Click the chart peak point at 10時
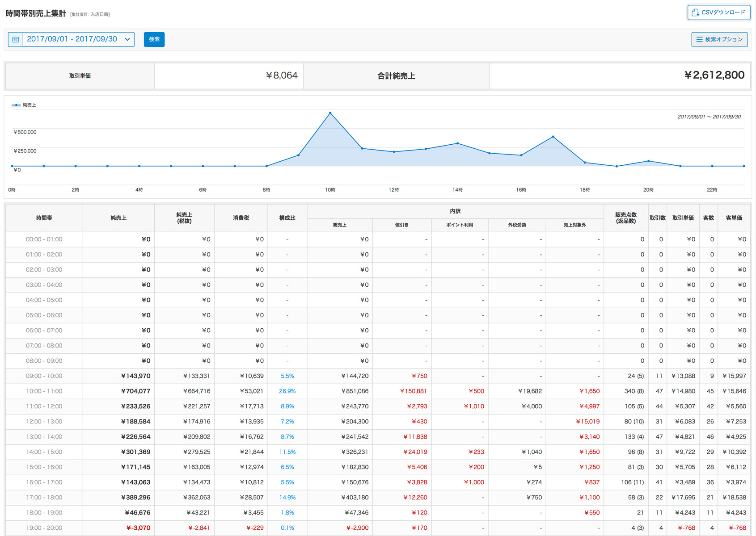The width and height of the screenshot is (756, 536). 330,113
